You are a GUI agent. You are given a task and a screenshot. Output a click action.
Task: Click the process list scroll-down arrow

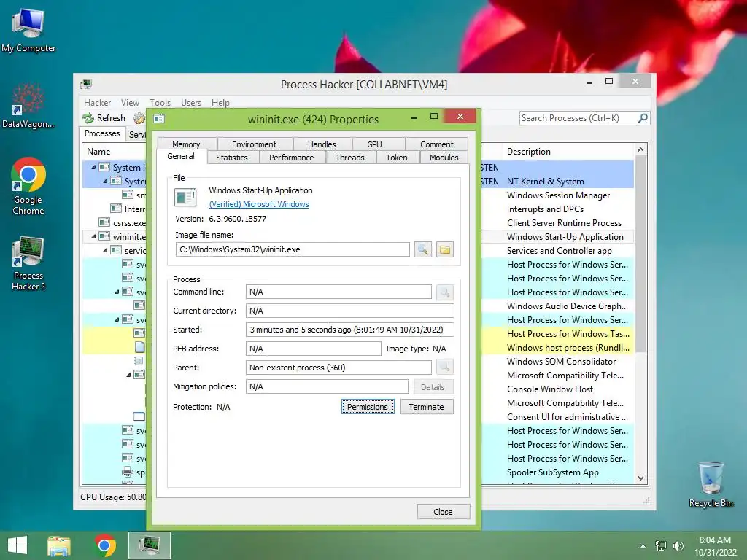(x=640, y=478)
